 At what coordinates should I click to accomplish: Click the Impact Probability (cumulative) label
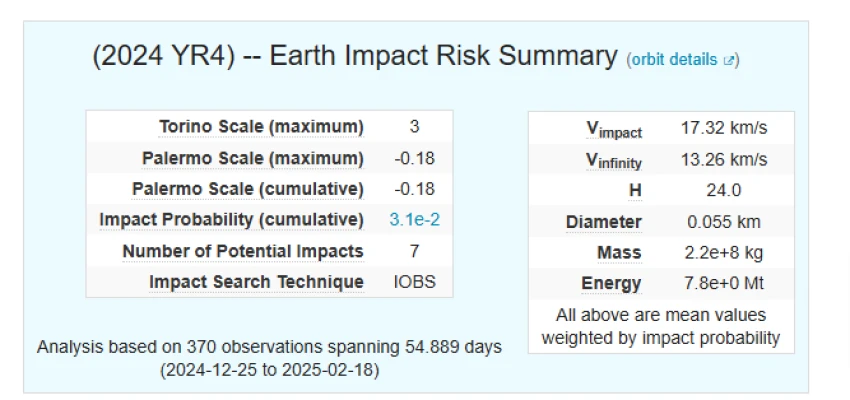click(x=231, y=220)
